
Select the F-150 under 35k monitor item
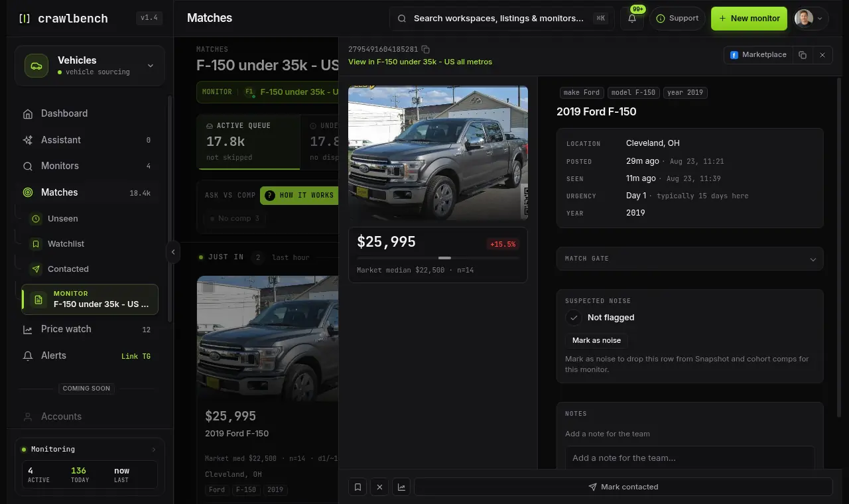[90, 299]
